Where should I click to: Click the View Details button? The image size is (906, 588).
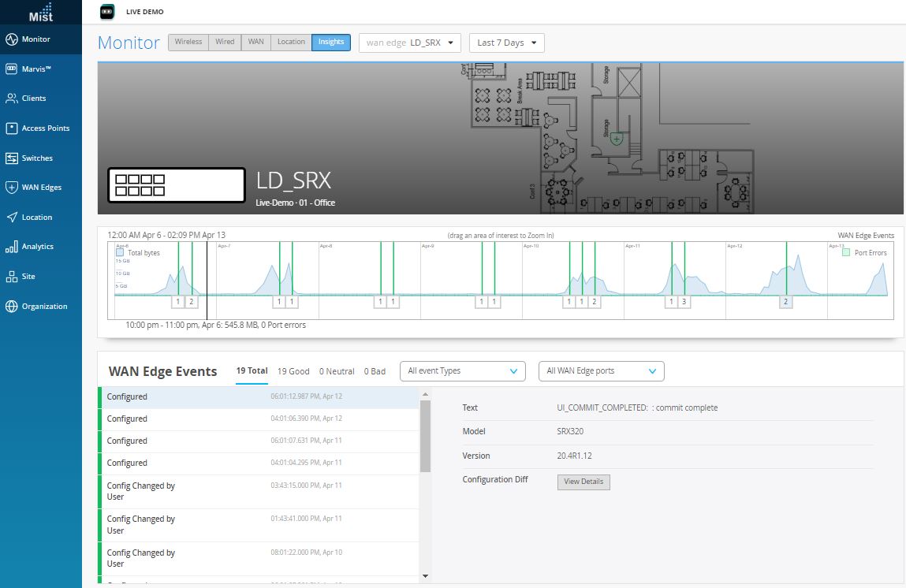pos(583,482)
